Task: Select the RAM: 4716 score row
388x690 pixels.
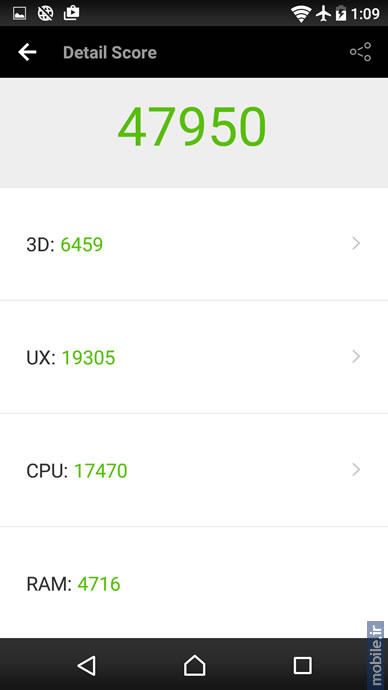Action: coord(194,583)
